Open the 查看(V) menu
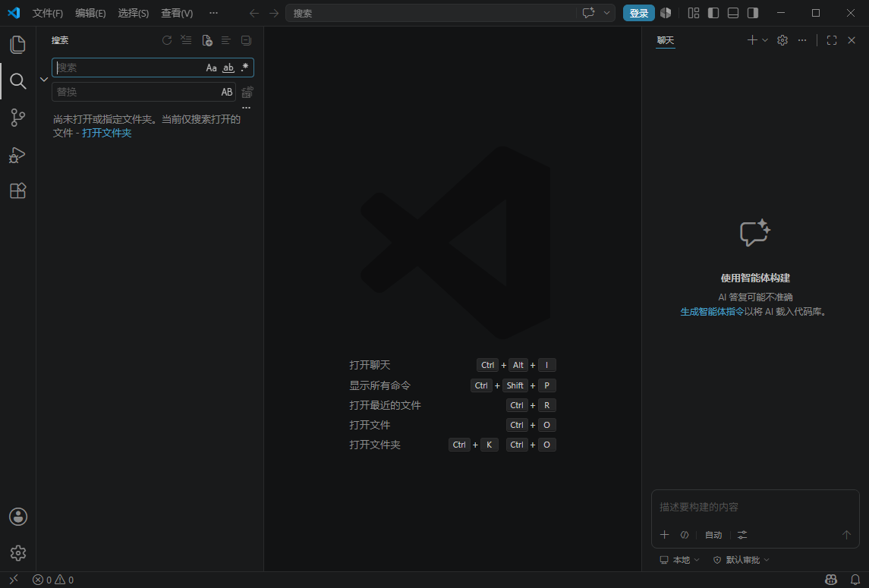This screenshot has width=869, height=588. coord(177,13)
